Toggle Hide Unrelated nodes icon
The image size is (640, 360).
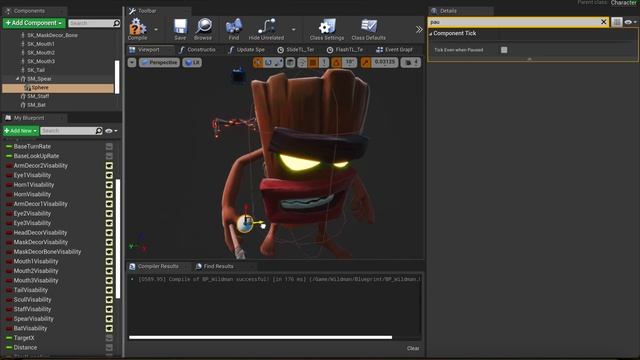tap(266, 29)
